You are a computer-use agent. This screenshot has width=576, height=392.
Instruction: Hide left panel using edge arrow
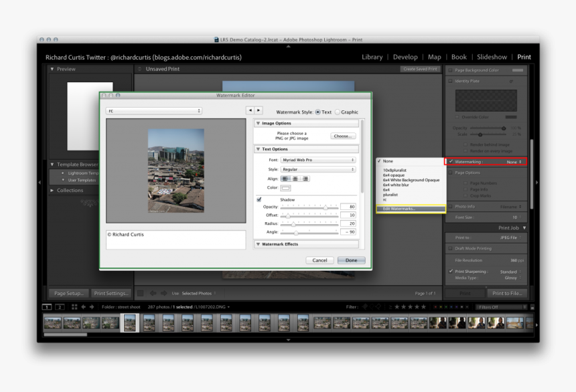click(x=40, y=182)
